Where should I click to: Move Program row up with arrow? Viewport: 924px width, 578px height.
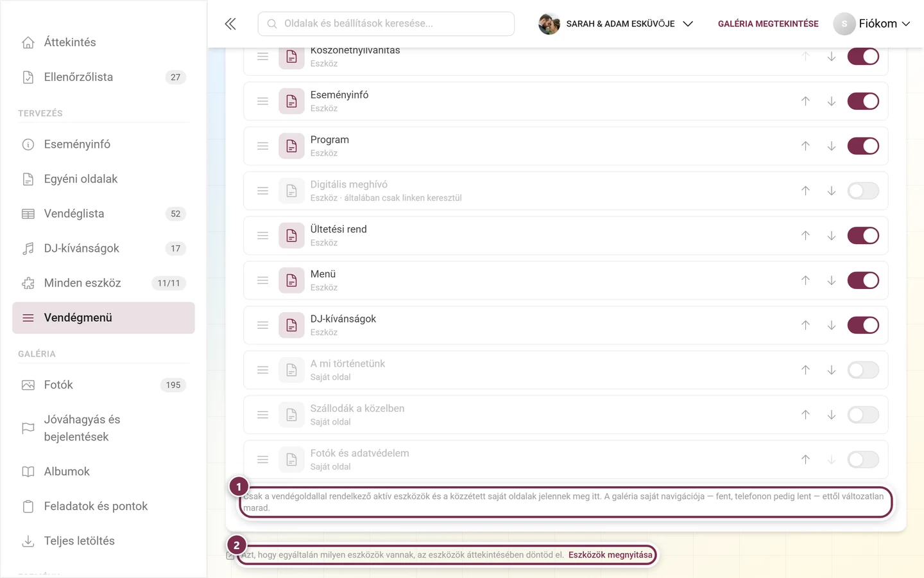pos(805,146)
